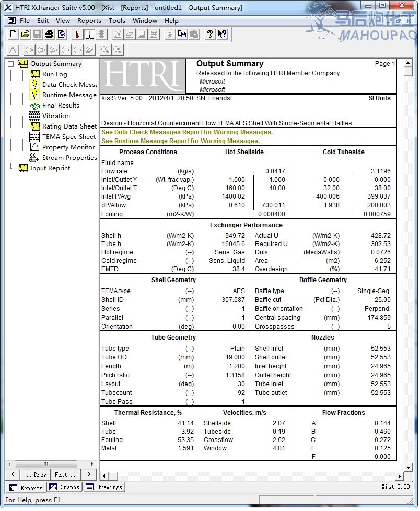Image resolution: width=420 pixels, height=511 pixels.
Task: Click the split-panel view toolbar icon
Action: tap(89, 34)
